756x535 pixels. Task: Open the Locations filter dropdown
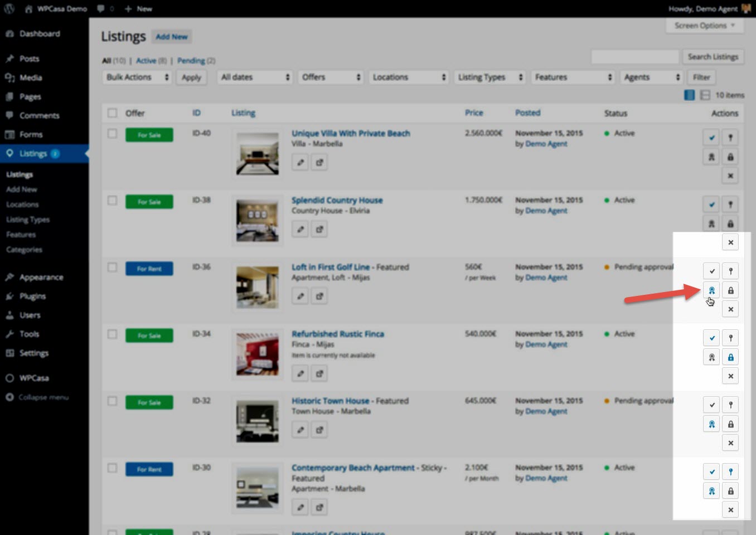coord(409,77)
